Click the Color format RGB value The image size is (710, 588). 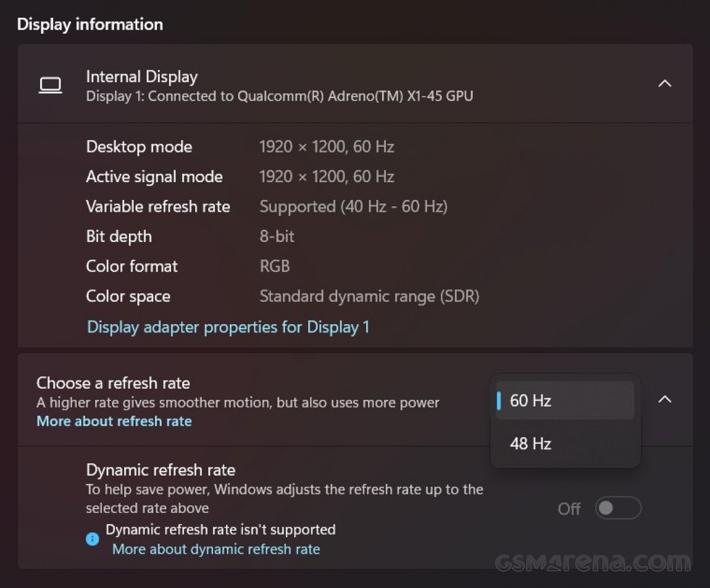point(275,266)
